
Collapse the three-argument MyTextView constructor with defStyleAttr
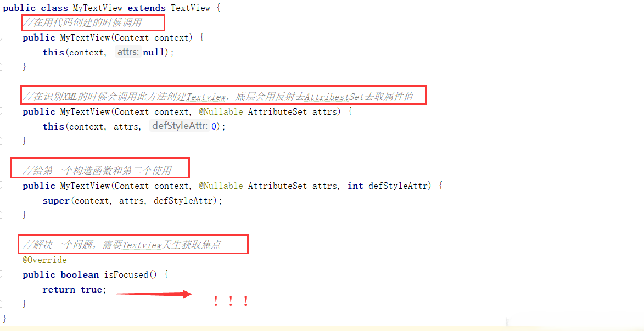click(1, 186)
